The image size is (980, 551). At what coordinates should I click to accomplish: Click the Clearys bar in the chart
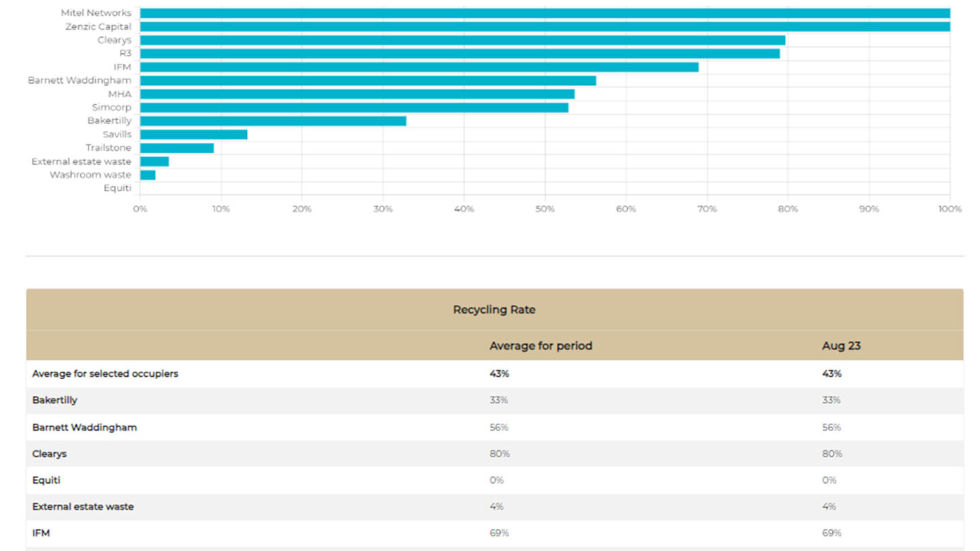[x=462, y=40]
